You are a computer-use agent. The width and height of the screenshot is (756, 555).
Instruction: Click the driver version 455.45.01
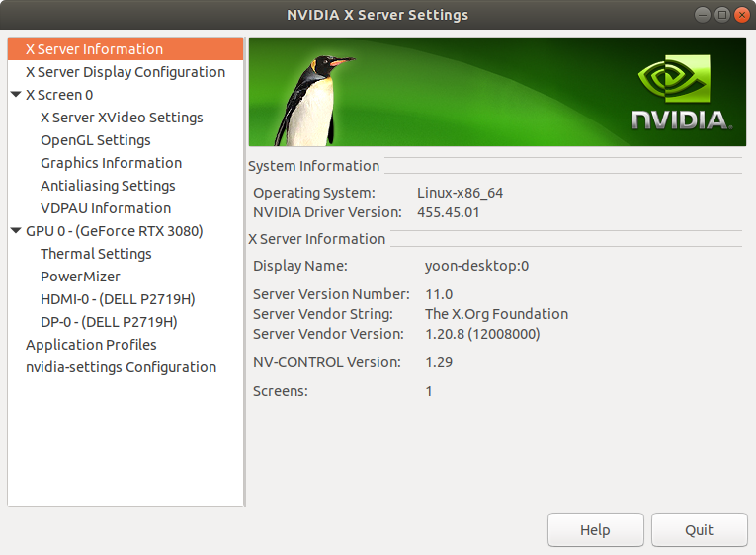pyautogui.click(x=449, y=212)
